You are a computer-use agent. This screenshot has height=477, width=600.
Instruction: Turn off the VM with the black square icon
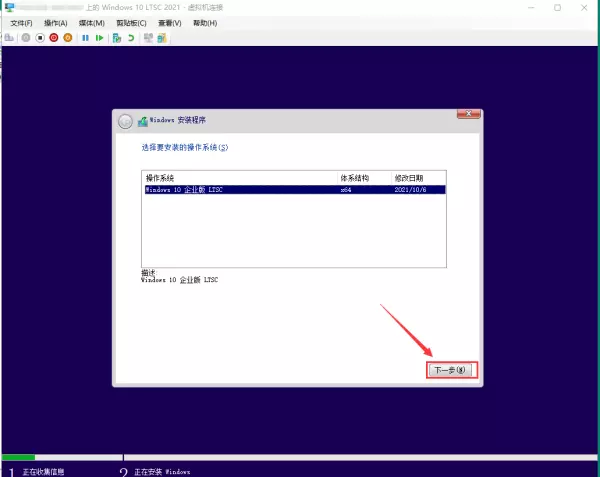pyautogui.click(x=40, y=38)
